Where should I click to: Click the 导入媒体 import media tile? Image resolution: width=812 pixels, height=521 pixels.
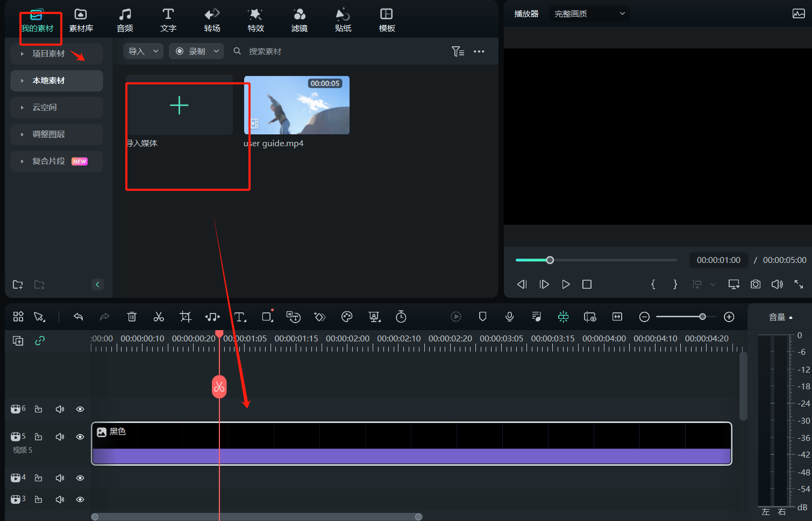179,105
